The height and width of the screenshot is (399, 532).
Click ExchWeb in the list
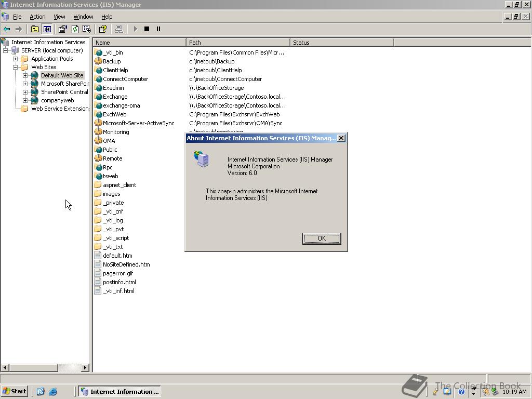[115, 114]
